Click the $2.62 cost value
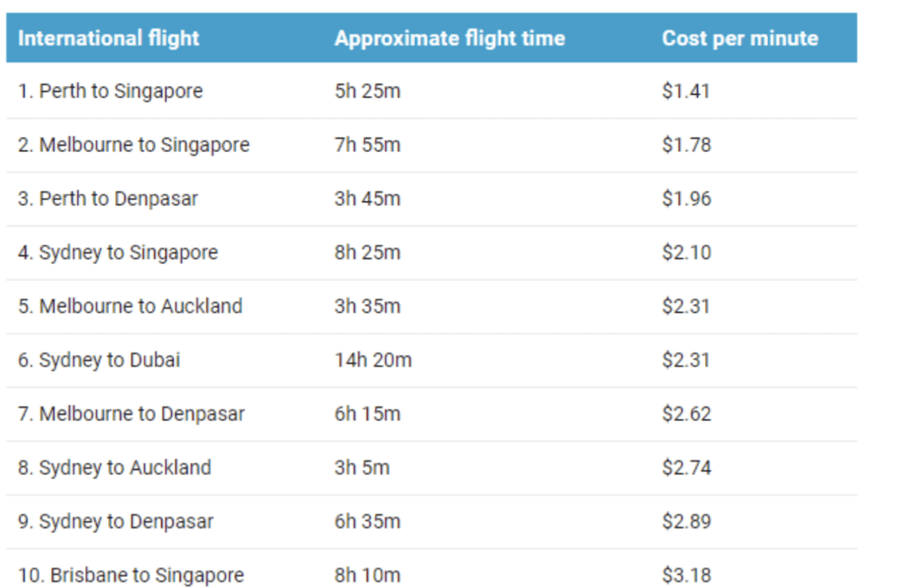Image resolution: width=900 pixels, height=588 pixels. (x=686, y=413)
